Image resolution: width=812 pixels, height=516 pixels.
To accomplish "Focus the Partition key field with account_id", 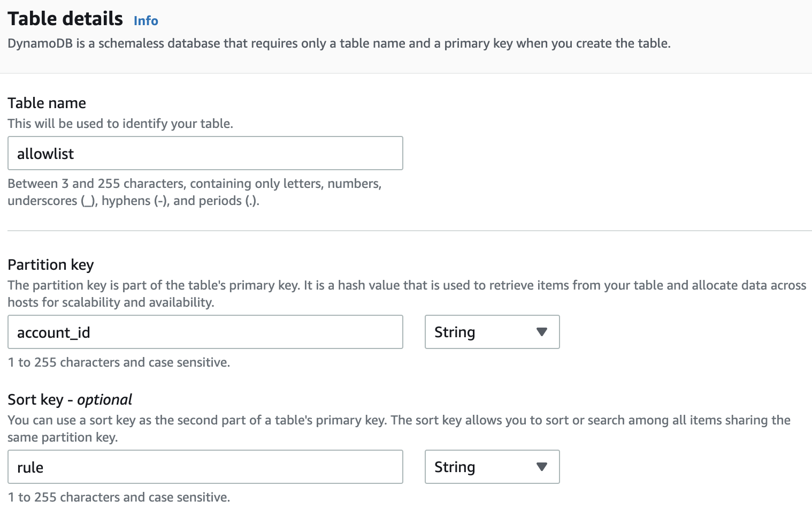I will pyautogui.click(x=205, y=332).
